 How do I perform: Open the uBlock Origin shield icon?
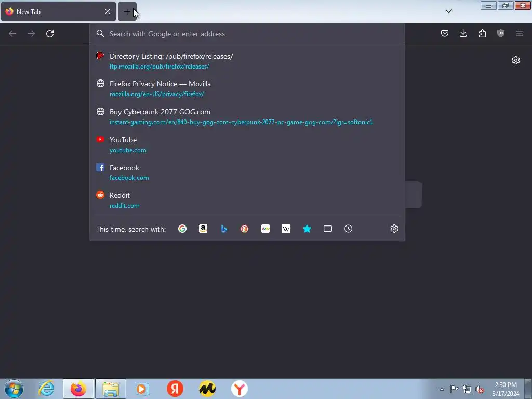coord(501,33)
